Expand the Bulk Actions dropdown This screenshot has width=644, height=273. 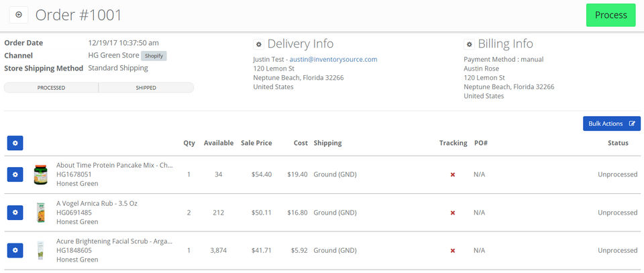point(611,123)
